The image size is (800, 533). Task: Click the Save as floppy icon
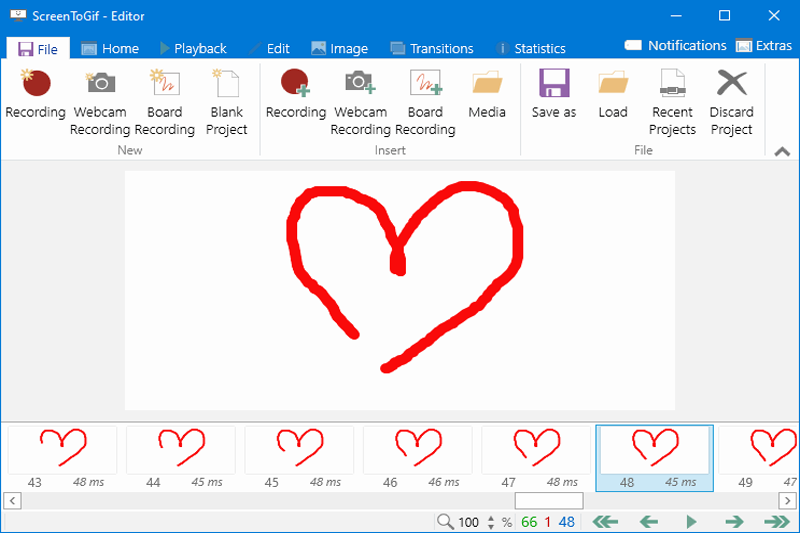(x=554, y=83)
